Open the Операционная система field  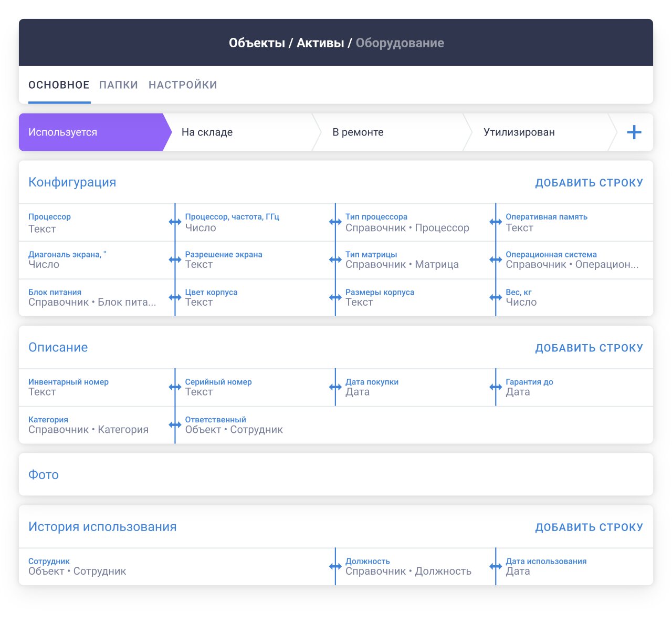572,260
